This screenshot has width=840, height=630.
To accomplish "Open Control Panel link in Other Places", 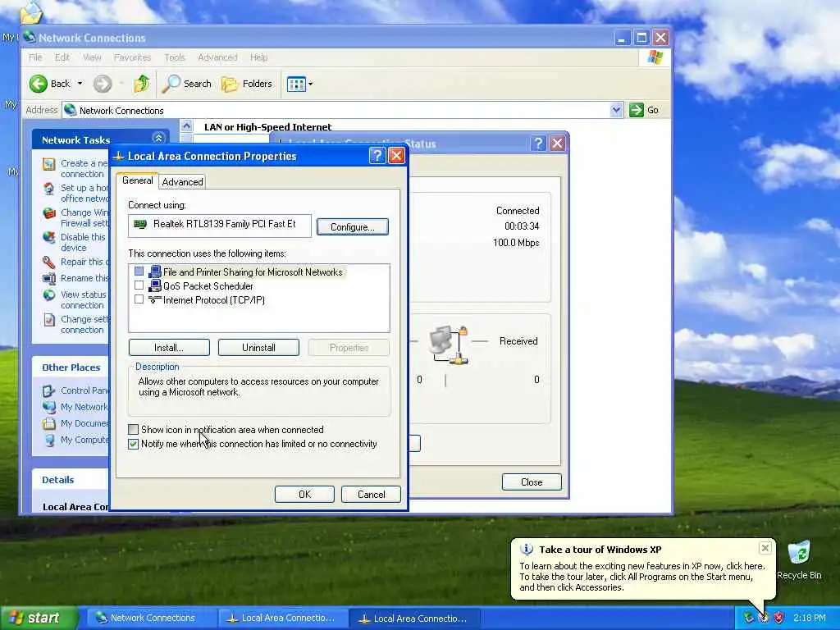I will [84, 390].
